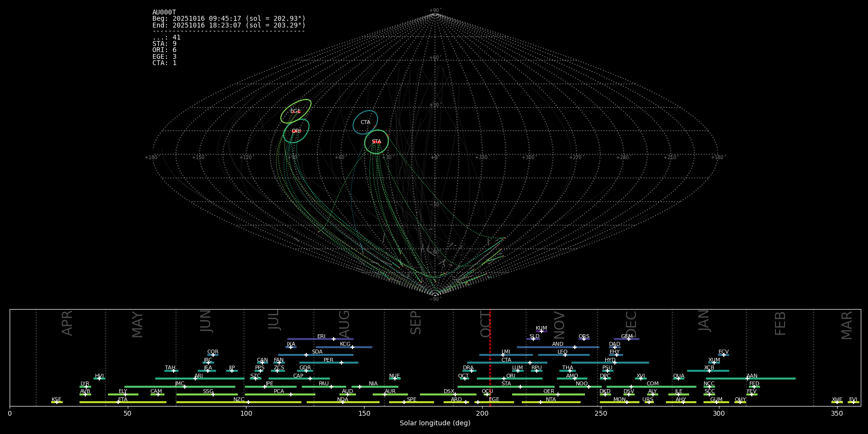Click the QUA shower marker

point(678,379)
